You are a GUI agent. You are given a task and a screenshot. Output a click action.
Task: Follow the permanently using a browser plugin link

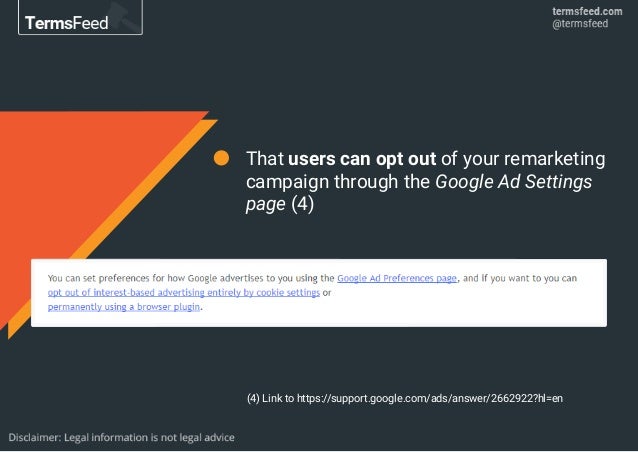124,308
